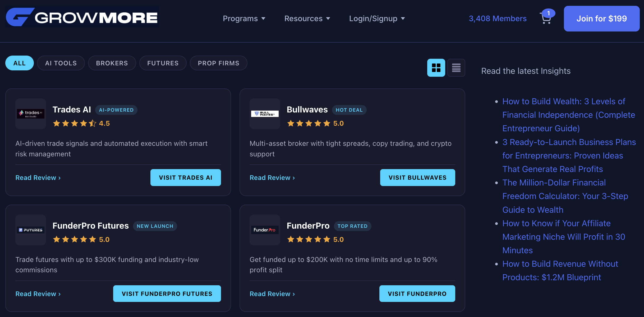Switch to grid view layout

click(436, 68)
